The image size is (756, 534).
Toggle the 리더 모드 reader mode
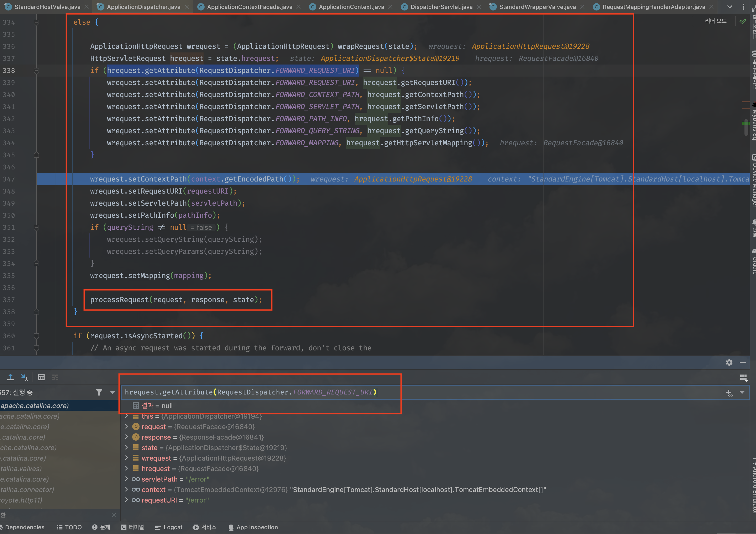point(715,21)
